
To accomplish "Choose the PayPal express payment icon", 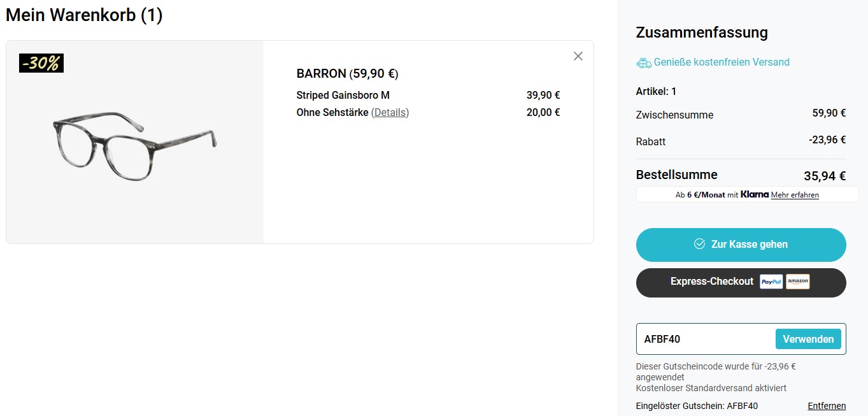I will point(771,282).
